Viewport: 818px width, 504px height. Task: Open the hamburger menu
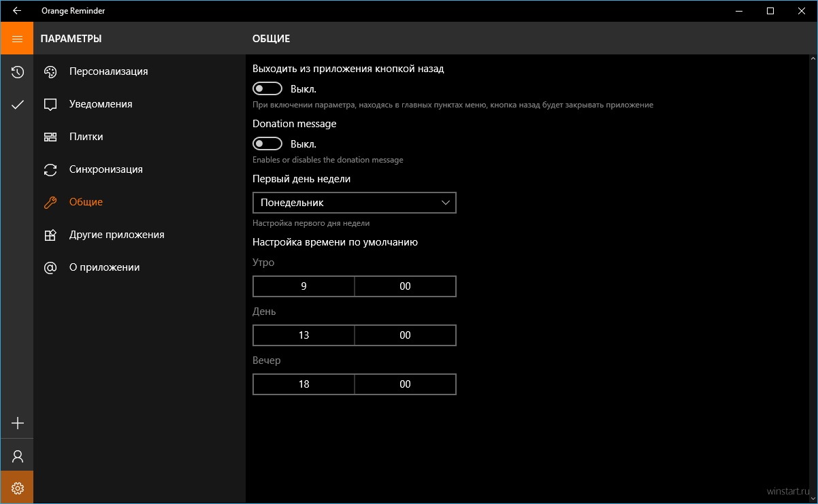coord(17,39)
